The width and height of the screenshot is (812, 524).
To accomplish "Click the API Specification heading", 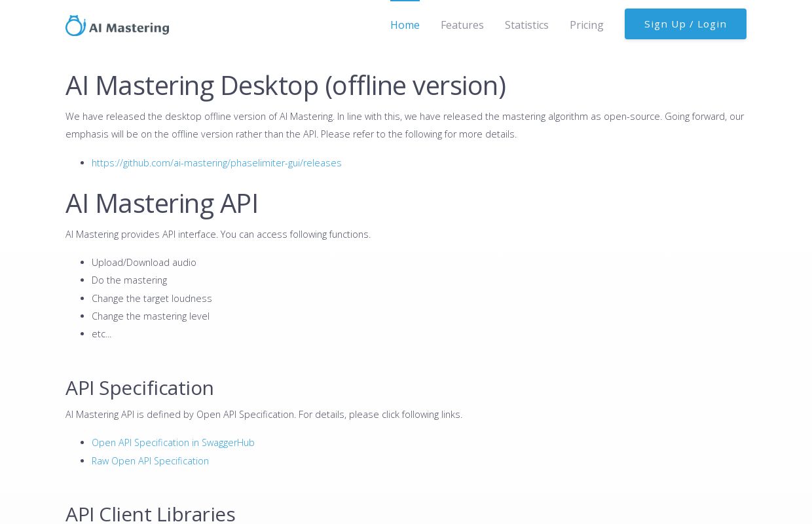I will click(x=139, y=388).
